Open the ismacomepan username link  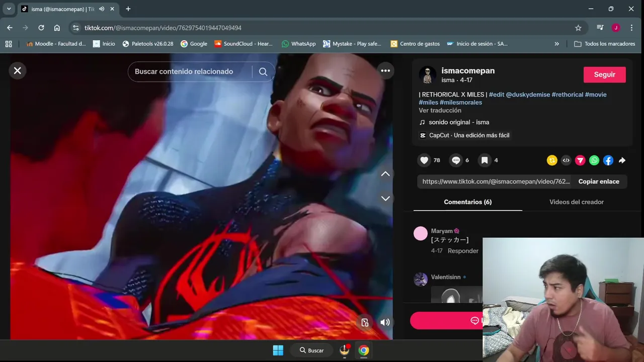(x=468, y=71)
